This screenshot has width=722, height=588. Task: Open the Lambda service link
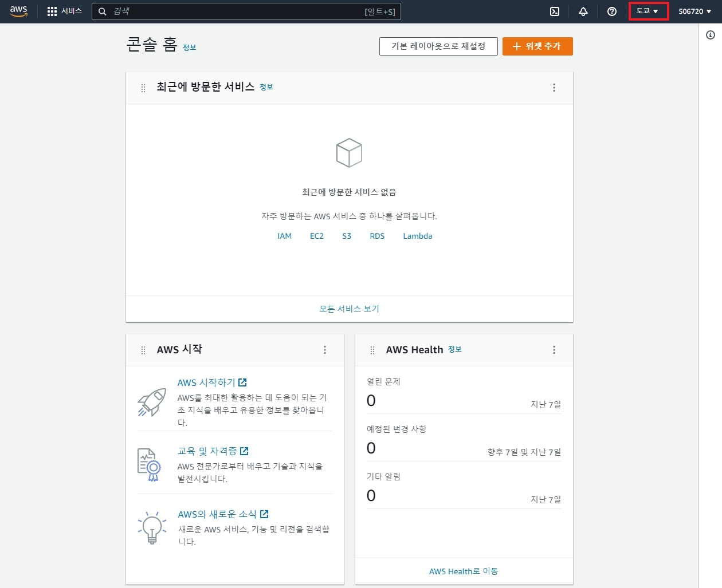coord(418,236)
